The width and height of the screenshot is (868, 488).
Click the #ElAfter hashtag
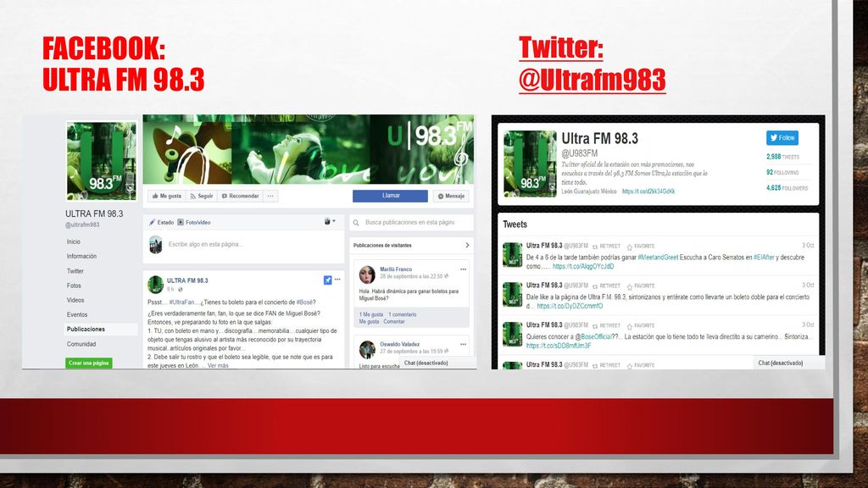click(764, 258)
